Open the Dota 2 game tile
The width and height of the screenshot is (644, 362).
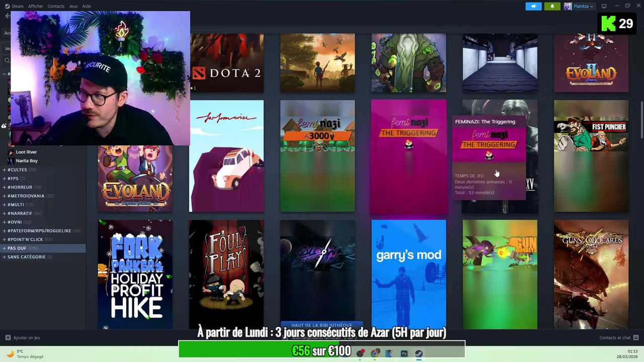tap(226, 63)
